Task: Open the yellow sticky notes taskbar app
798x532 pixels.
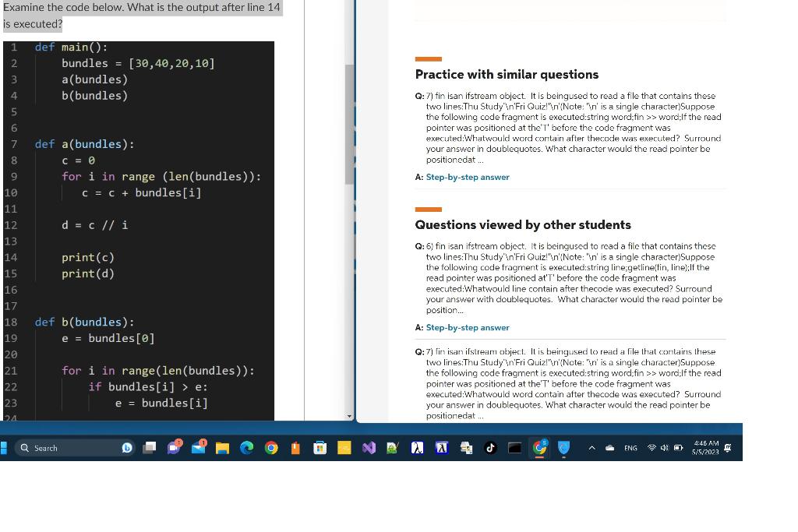Action: (x=344, y=448)
